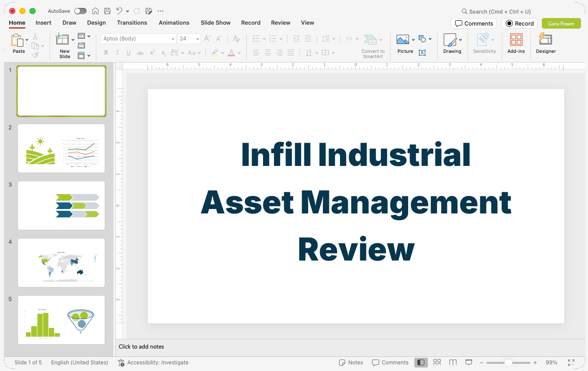Screen dimensions: 588x371
Task: Expand the Paste options arrow
Action: [27, 40]
